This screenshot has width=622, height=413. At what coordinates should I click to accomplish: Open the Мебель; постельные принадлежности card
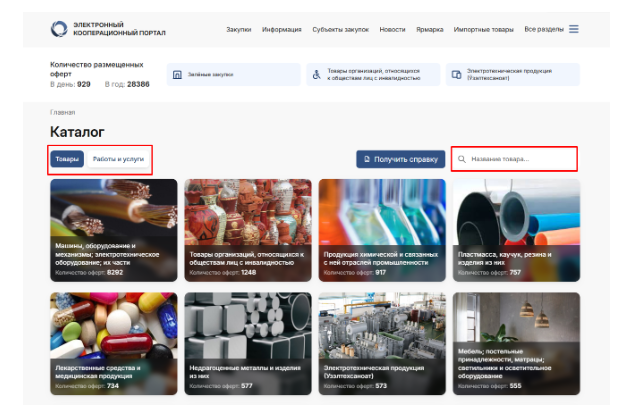(516, 344)
